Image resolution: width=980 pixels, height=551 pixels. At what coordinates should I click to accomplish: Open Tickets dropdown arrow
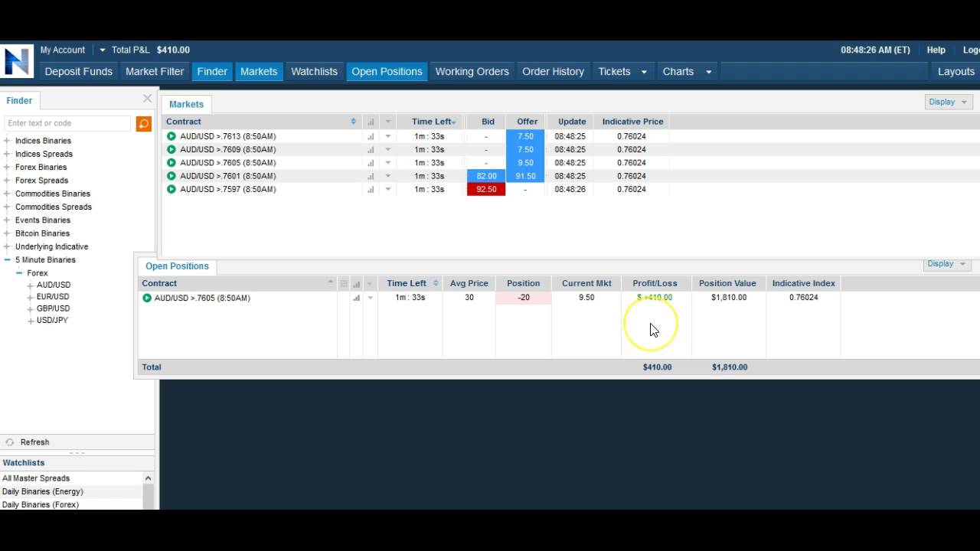pyautogui.click(x=644, y=72)
